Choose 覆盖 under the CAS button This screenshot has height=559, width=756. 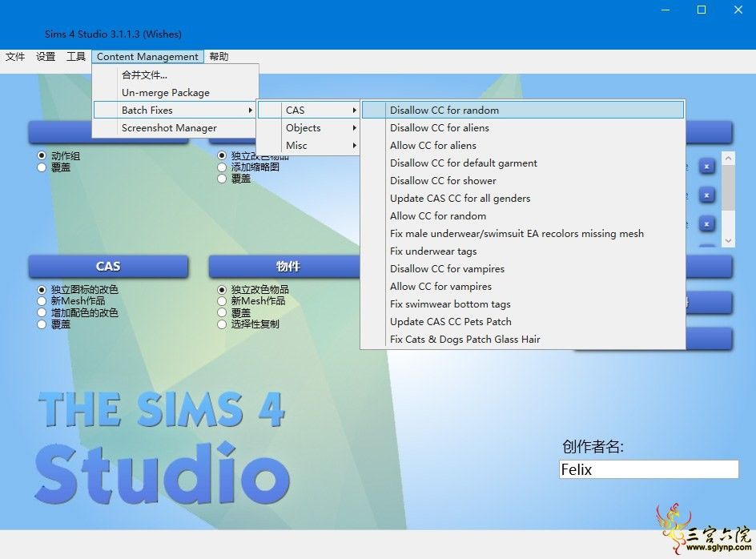click(42, 324)
